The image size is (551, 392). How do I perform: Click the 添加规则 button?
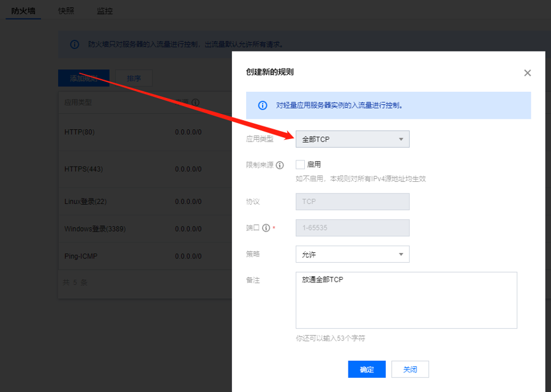coord(84,78)
